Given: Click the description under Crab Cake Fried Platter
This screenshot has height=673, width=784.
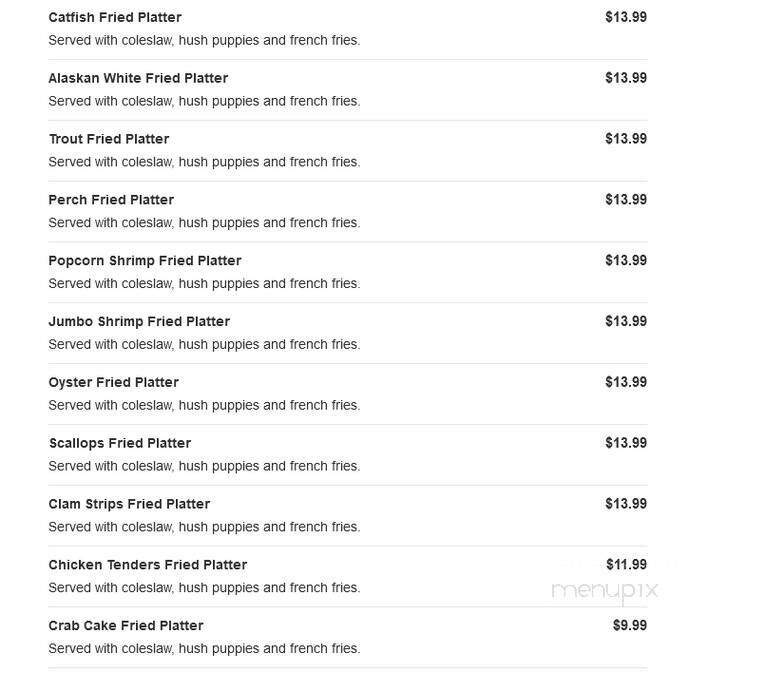Looking at the screenshot, I should 204,648.
